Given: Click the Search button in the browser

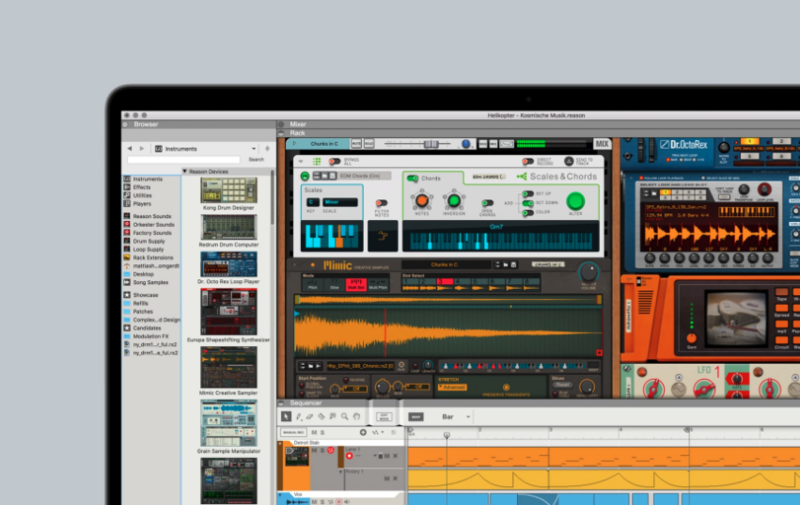Looking at the screenshot, I should tap(256, 160).
